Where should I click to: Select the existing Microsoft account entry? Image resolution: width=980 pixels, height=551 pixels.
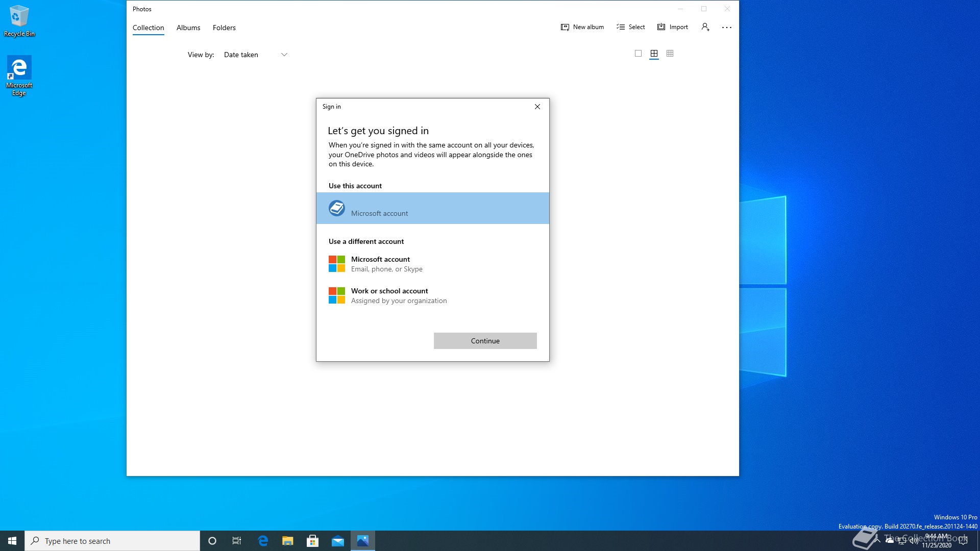tap(433, 208)
